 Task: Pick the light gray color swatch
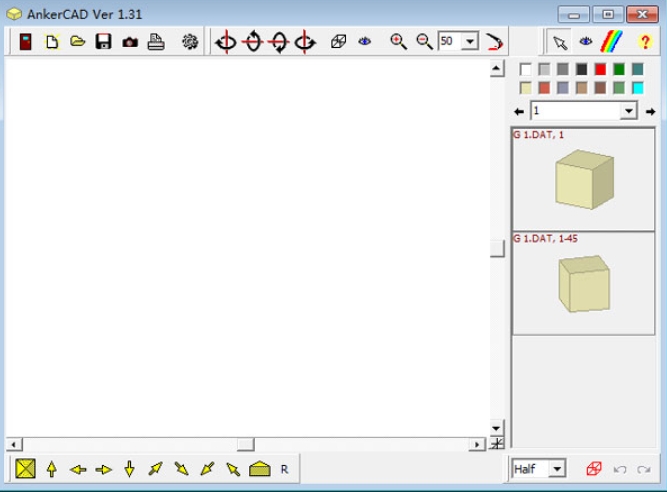(x=544, y=69)
